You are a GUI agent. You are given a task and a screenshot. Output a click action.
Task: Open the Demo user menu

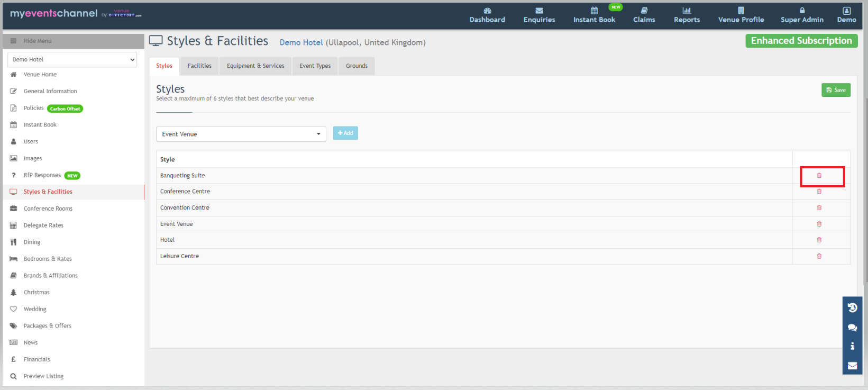click(846, 15)
